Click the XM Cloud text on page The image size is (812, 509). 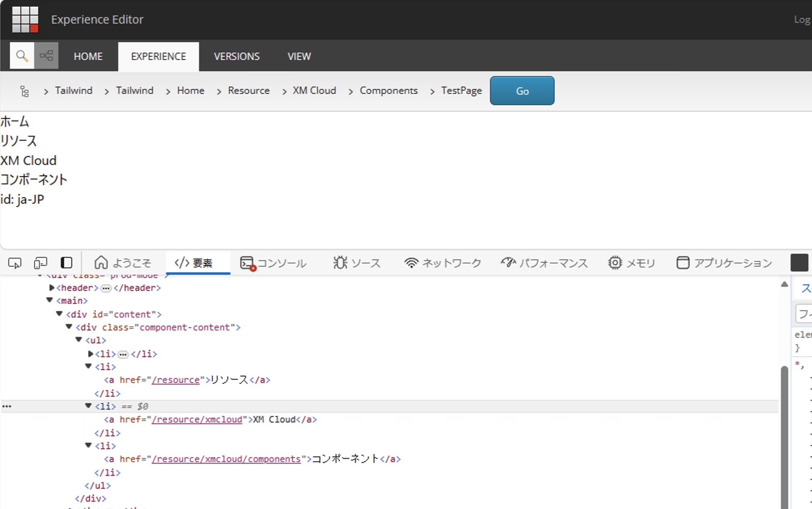28,160
